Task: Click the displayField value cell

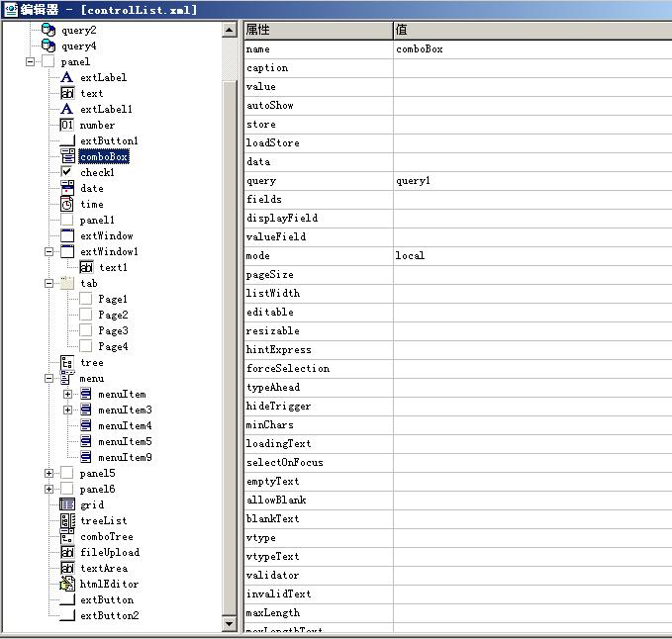Action: pos(532,218)
